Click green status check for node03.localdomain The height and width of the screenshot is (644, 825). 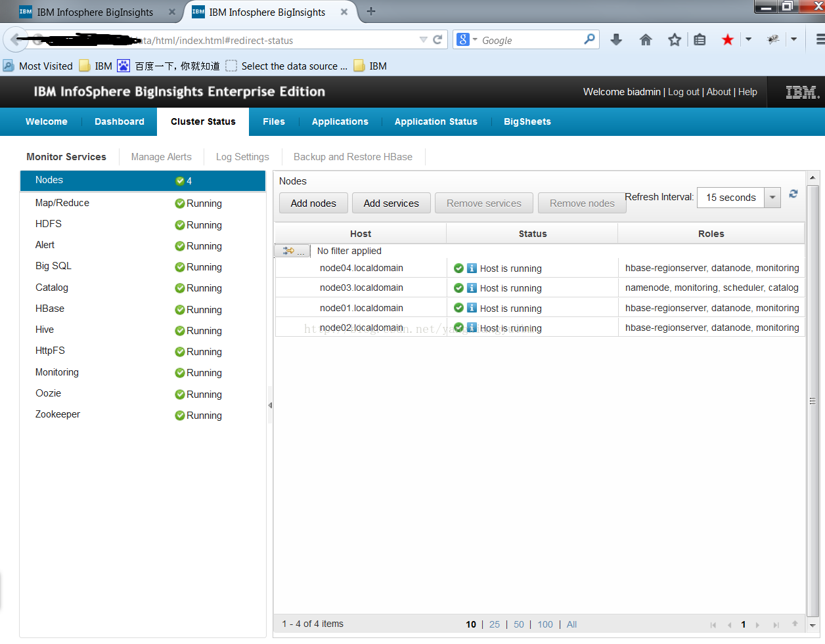tap(458, 288)
